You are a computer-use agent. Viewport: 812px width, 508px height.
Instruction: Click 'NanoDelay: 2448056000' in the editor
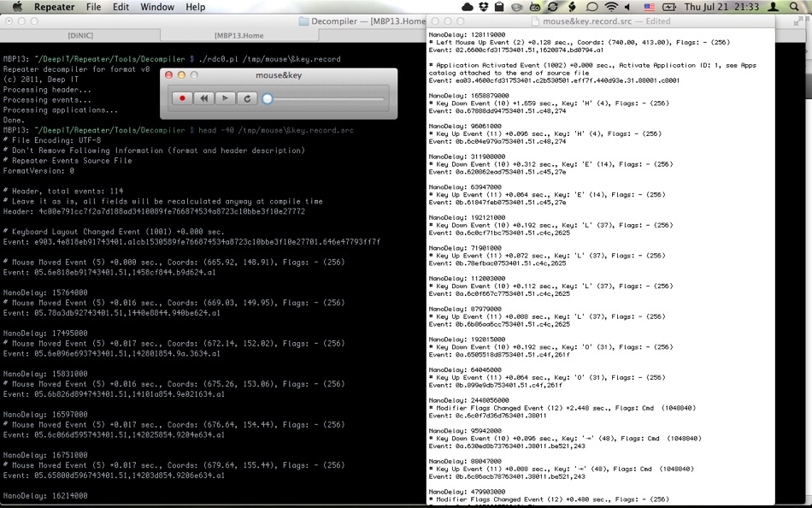point(468,401)
